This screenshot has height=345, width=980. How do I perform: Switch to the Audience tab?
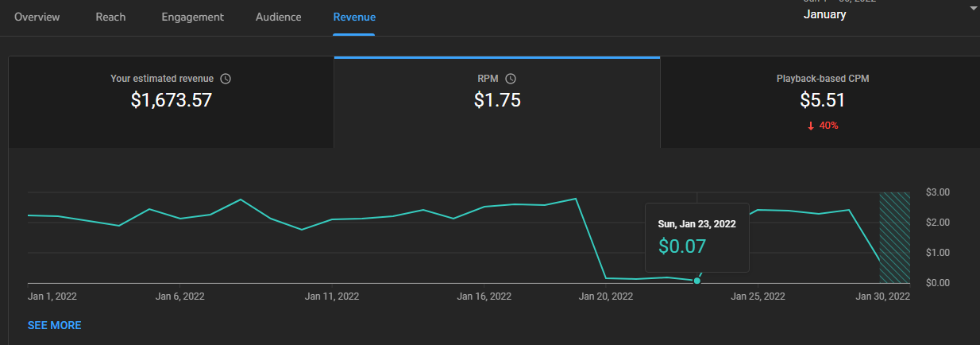tap(278, 17)
